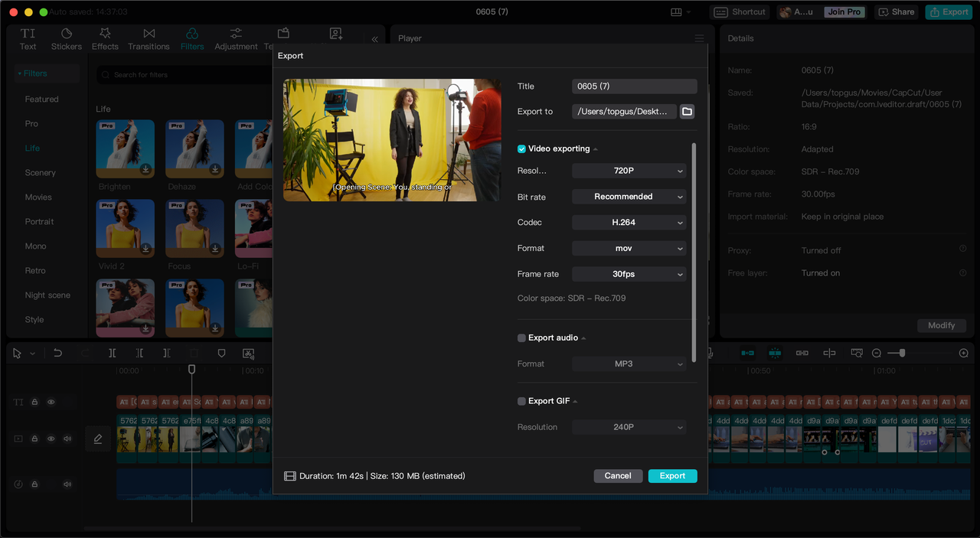Image resolution: width=980 pixels, height=538 pixels.
Task: Open the Bit rate Recommended dropdown
Action: [629, 197]
